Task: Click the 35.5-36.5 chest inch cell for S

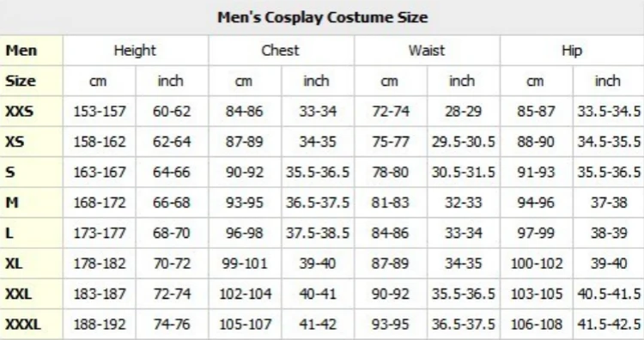Action: [x=318, y=172]
